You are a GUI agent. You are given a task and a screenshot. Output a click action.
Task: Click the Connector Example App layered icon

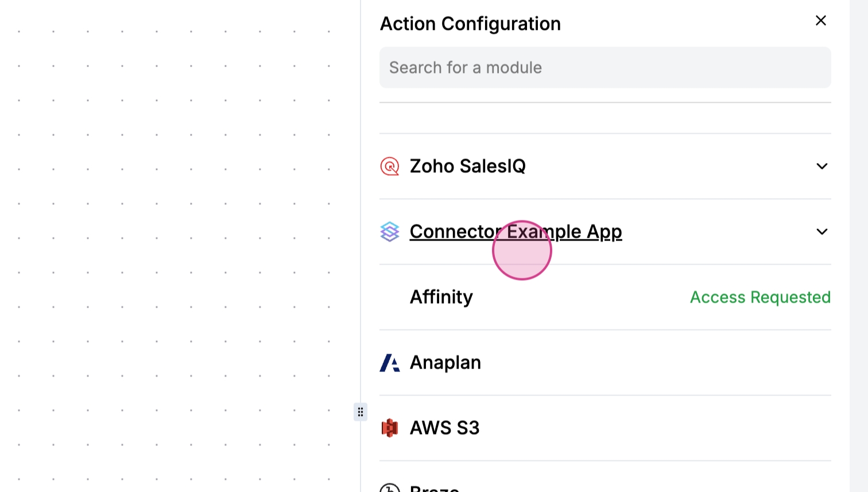click(x=390, y=232)
